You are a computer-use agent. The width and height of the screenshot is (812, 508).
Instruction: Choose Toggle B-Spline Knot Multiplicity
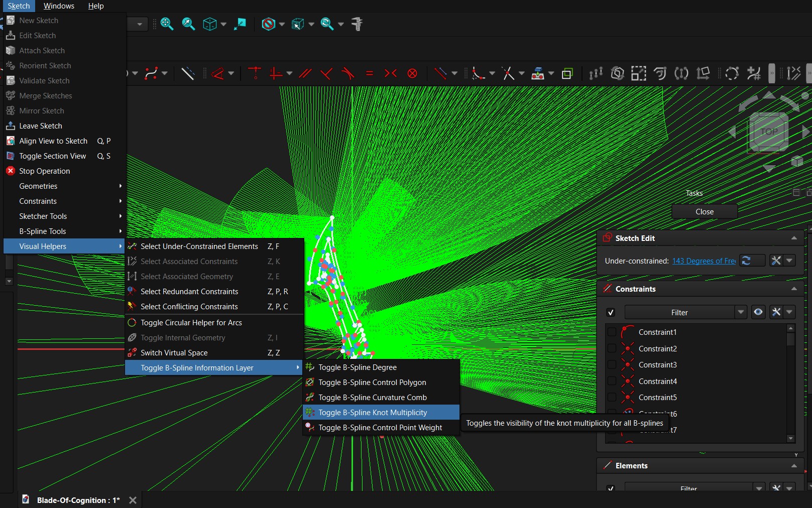[x=381, y=412]
